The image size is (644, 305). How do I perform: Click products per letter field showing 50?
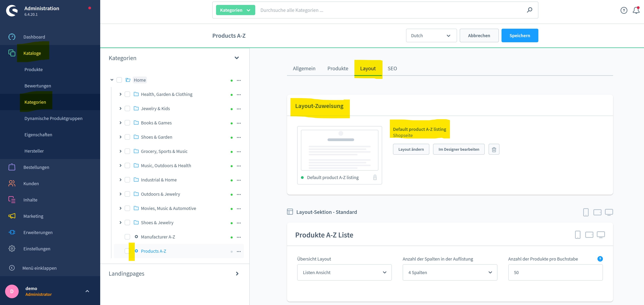(555, 272)
